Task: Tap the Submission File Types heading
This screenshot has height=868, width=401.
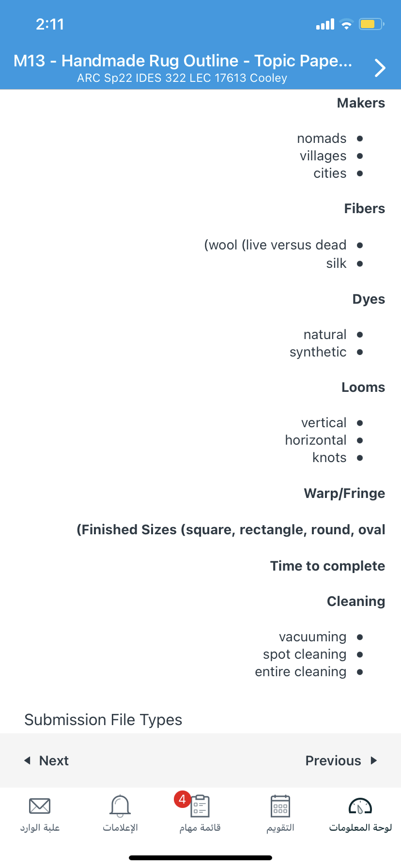Action: pyautogui.click(x=103, y=720)
